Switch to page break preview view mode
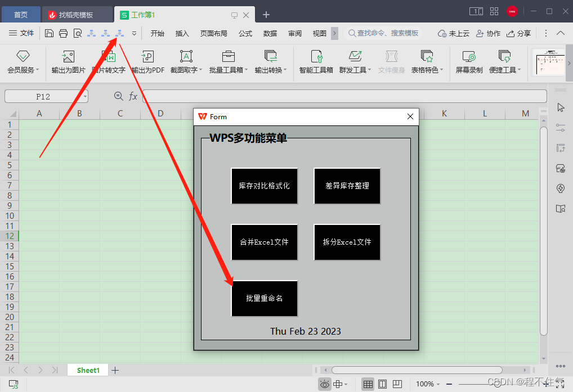The image size is (573, 392). click(x=399, y=384)
